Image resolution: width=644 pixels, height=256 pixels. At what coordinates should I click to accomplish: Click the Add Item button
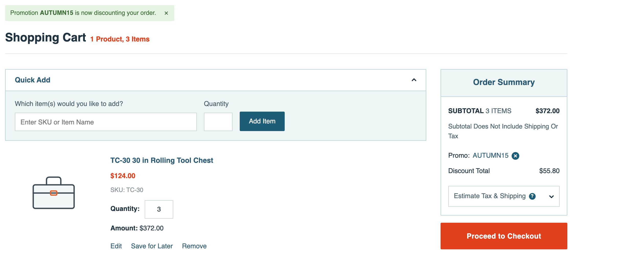262,121
